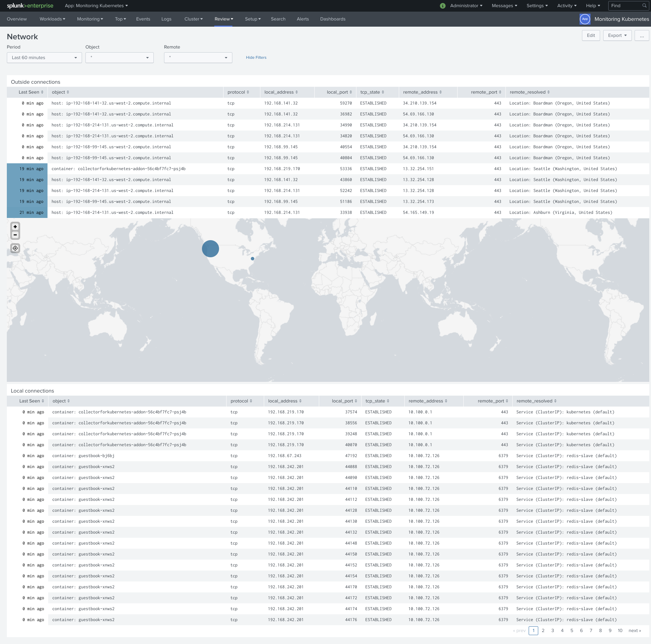The width and height of the screenshot is (651, 644).
Task: Sort Outside connections by local_address
Action: point(281,92)
